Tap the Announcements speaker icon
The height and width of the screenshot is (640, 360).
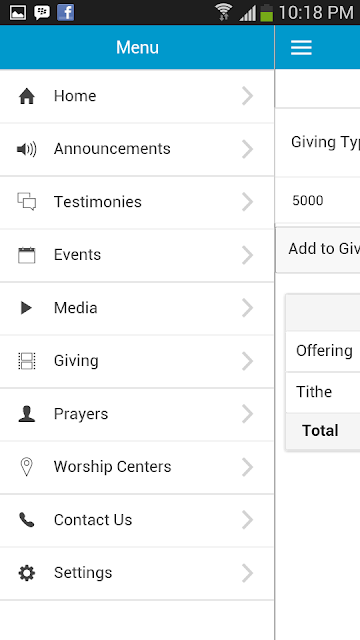click(x=27, y=149)
